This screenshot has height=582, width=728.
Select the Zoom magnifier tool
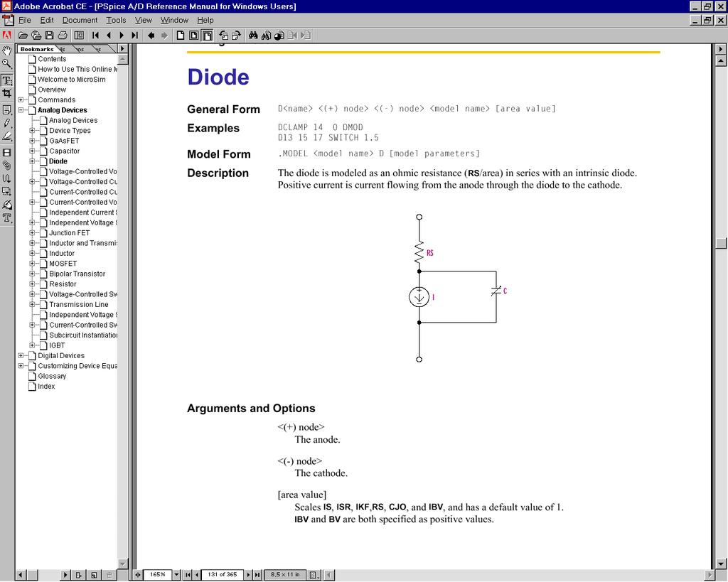pos(7,63)
